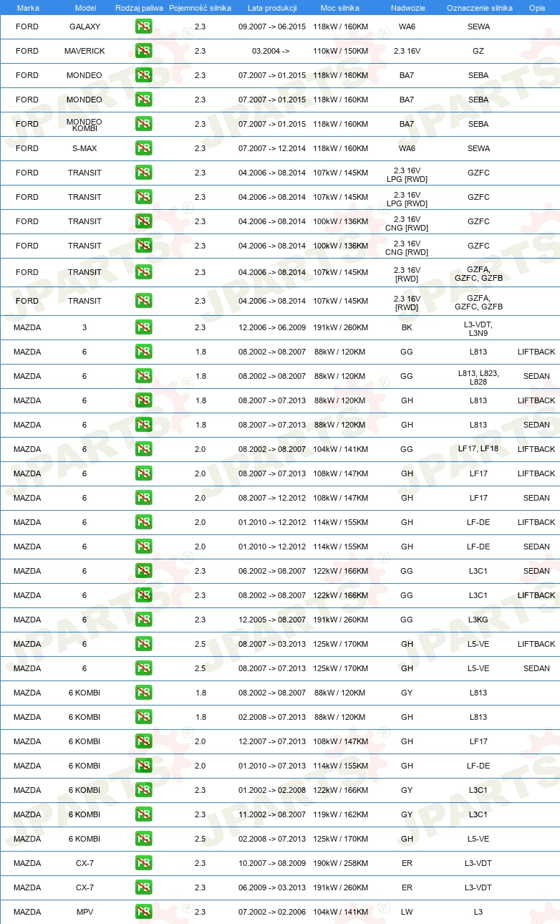Click the fuel icon in the 6 KOMBI LF17 row
The image size is (560, 924).
143,741
